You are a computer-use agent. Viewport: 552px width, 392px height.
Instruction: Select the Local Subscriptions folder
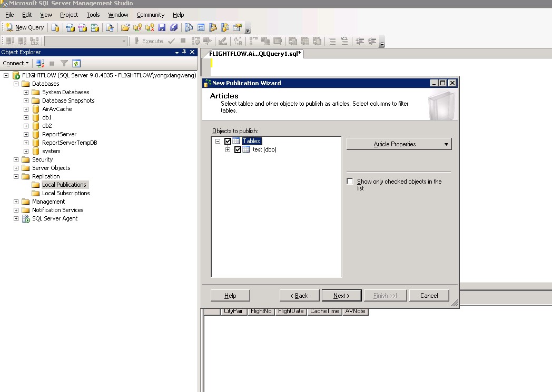pyautogui.click(x=66, y=193)
